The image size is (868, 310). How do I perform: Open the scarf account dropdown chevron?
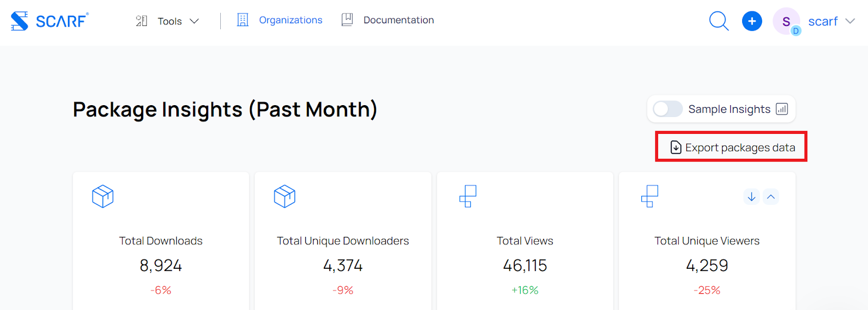850,21
